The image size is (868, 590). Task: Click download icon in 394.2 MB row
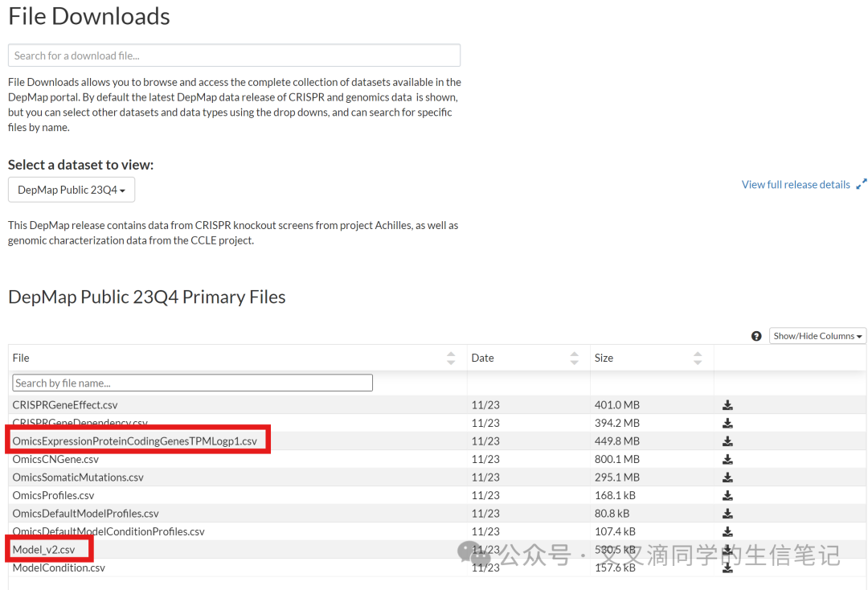coord(727,424)
